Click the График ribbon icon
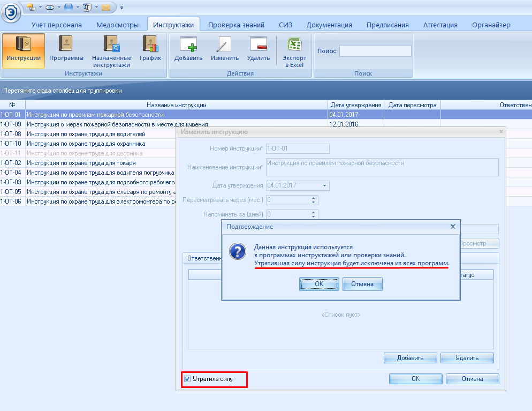The width and height of the screenshot is (532, 411). point(150,50)
